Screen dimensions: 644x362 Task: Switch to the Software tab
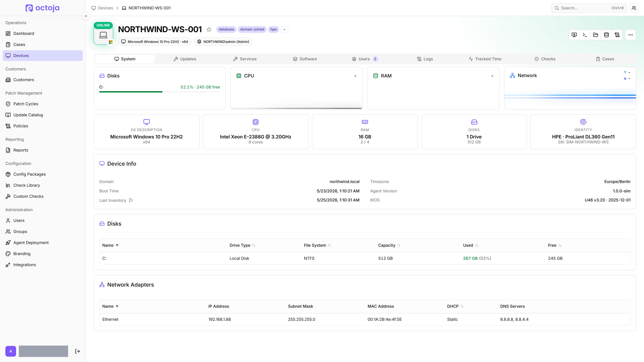(305, 59)
